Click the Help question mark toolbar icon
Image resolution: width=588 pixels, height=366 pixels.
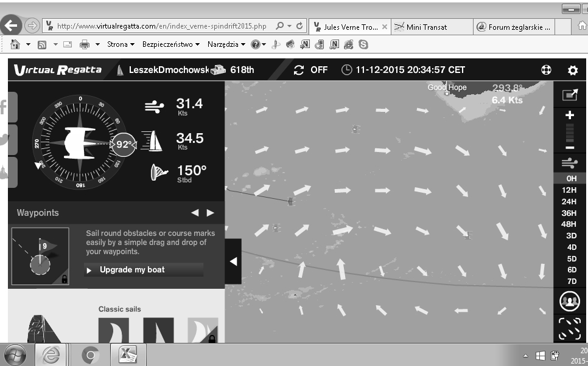tap(256, 44)
